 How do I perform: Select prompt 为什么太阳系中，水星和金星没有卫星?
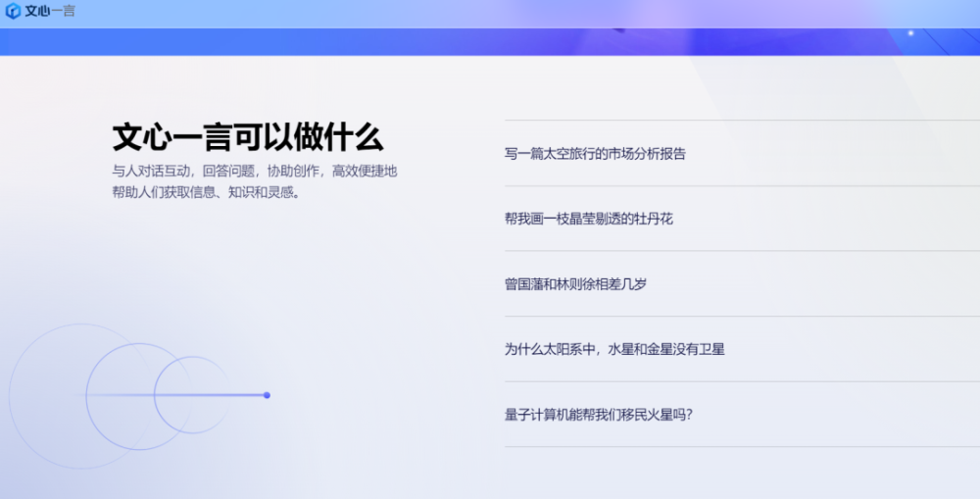614,350
